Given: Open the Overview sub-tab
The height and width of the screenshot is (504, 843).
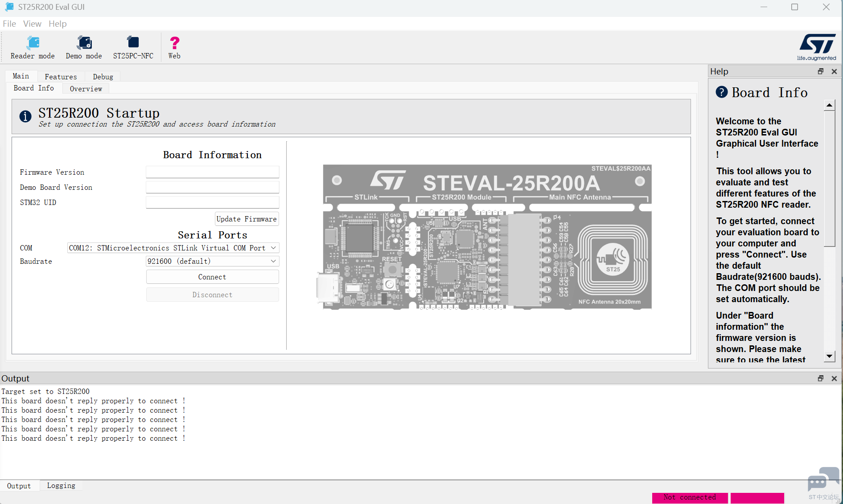Looking at the screenshot, I should coord(86,89).
